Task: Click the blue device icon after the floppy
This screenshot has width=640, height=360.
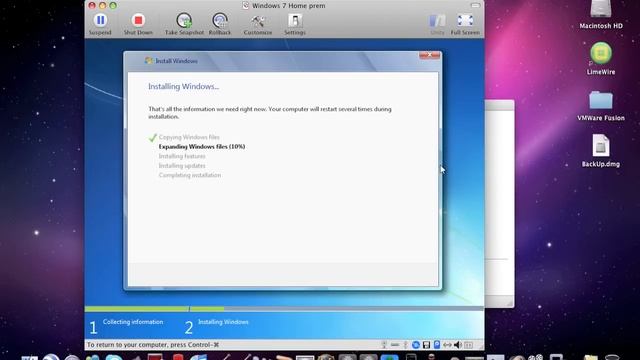Action: (x=437, y=345)
